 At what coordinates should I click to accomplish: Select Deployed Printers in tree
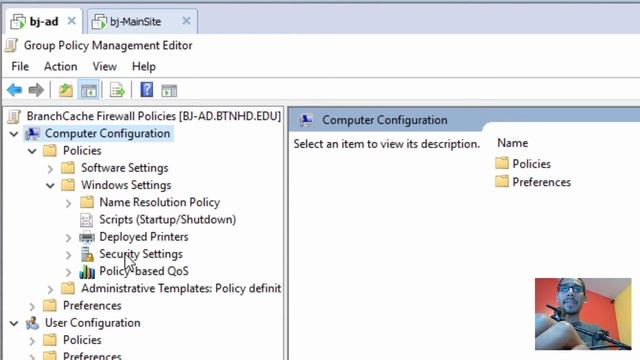point(144,237)
